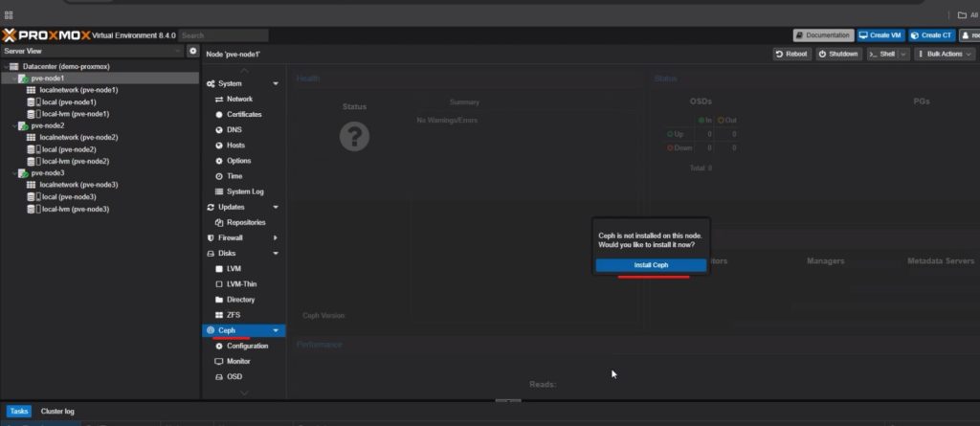Screen dimensions: 980x426
Task: Switch to the Tasks tab
Action: tap(19, 411)
